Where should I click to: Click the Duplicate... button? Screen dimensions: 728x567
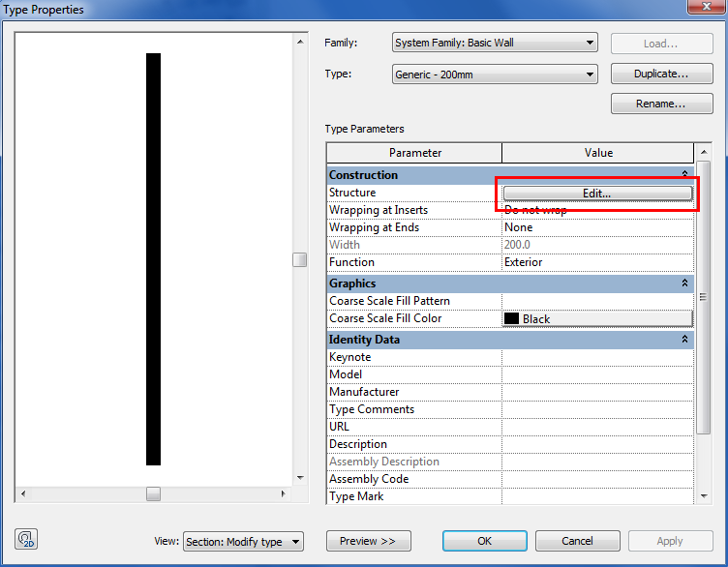(661, 74)
